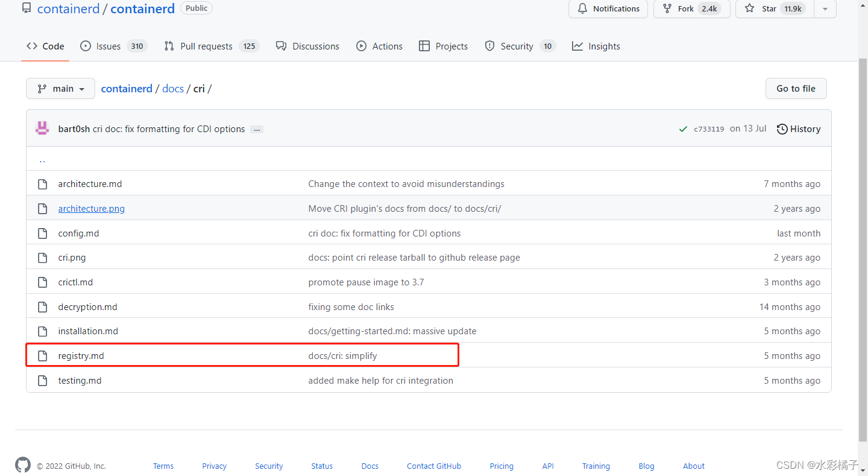Viewport: 868px width, 476px height.
Task: Open the Contact GitHub footer link
Action: coord(434,466)
